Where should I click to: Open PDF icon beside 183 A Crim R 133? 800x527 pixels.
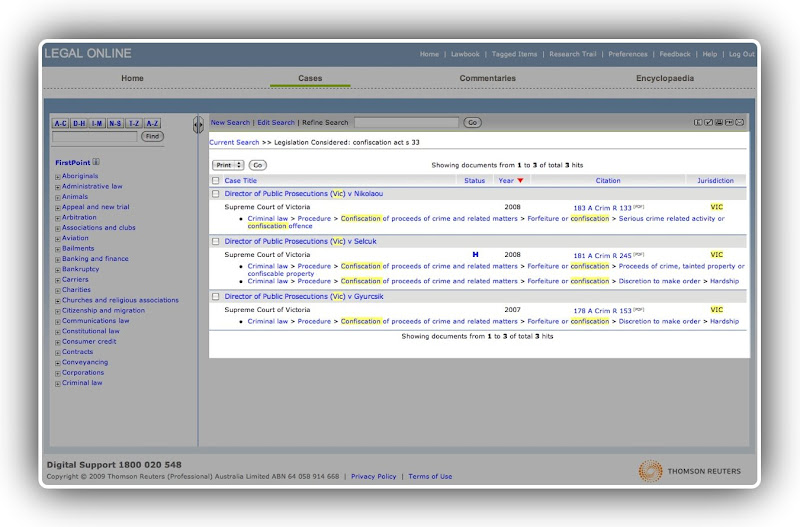638,207
